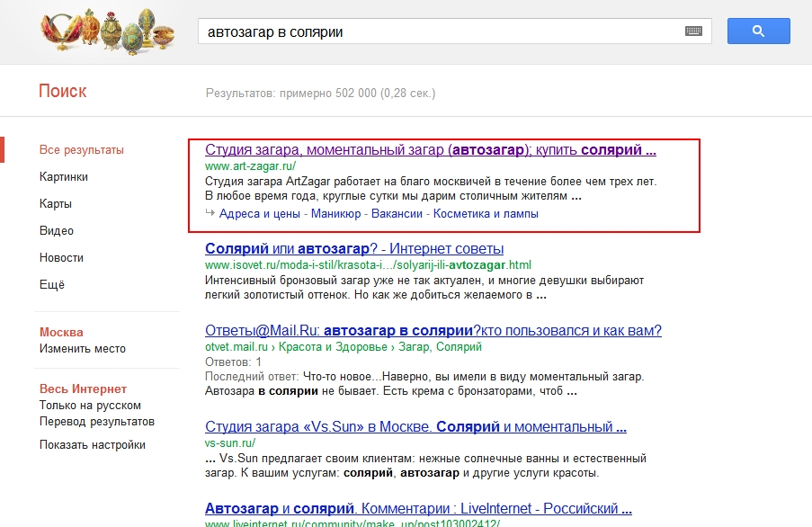Click the www.isovet.ru green URL
The width and height of the screenshot is (812, 527).
pyautogui.click(x=368, y=265)
